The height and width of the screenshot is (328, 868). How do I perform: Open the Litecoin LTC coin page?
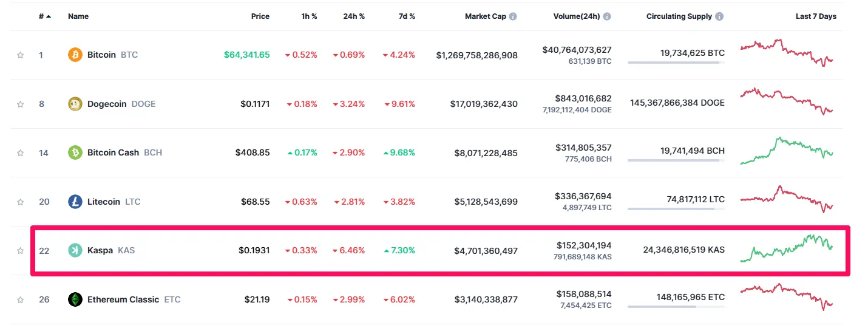click(114, 202)
